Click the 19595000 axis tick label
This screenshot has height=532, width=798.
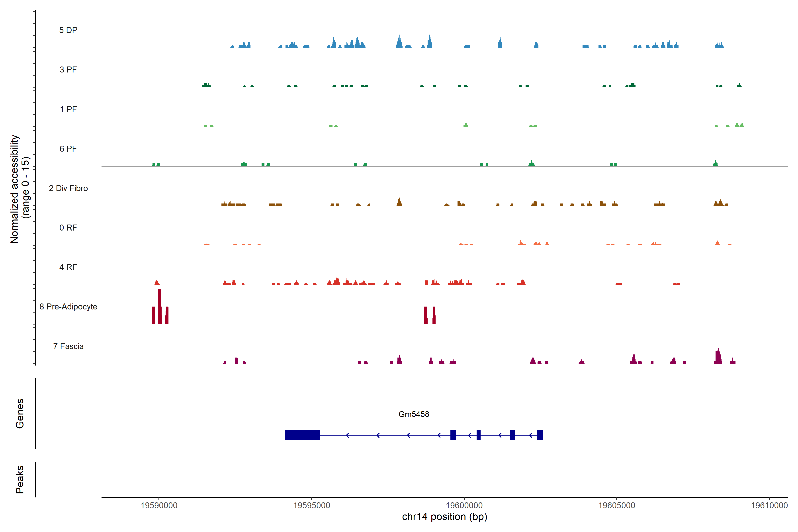coord(311,505)
